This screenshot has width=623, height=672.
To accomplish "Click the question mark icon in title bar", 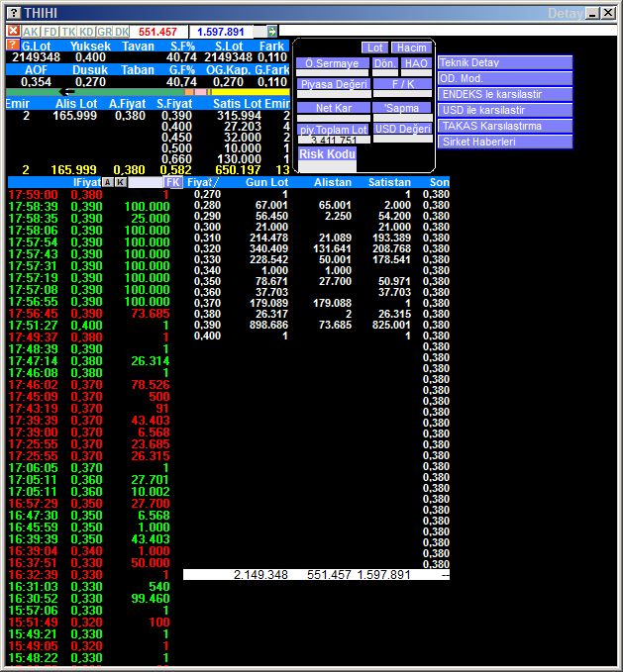I will pos(14,13).
